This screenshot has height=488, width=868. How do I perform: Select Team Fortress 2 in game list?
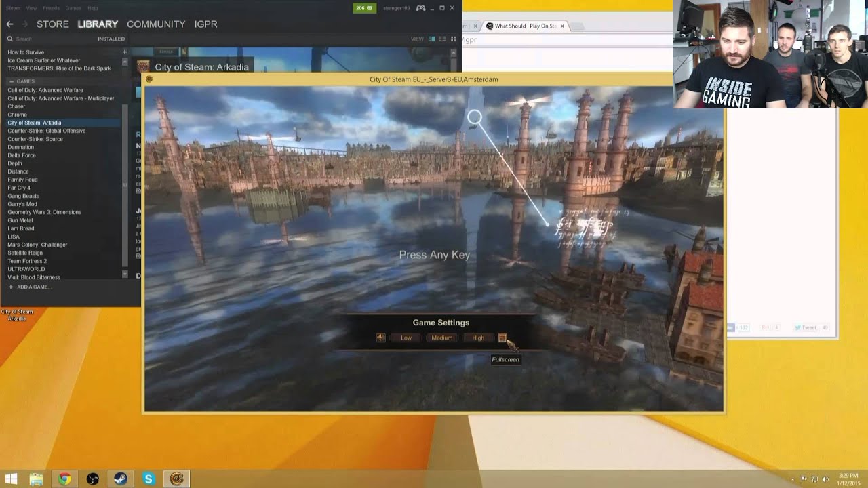point(27,261)
